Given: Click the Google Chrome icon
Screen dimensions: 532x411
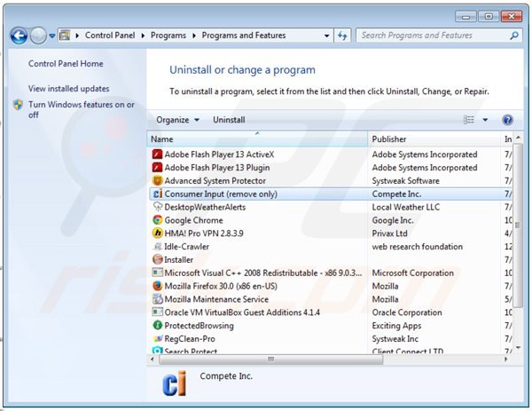Looking at the screenshot, I should (x=157, y=220).
